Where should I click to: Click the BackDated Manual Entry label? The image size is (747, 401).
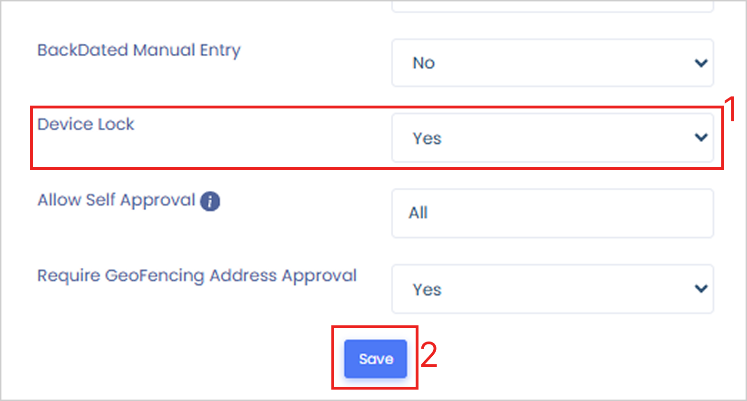click(x=139, y=50)
